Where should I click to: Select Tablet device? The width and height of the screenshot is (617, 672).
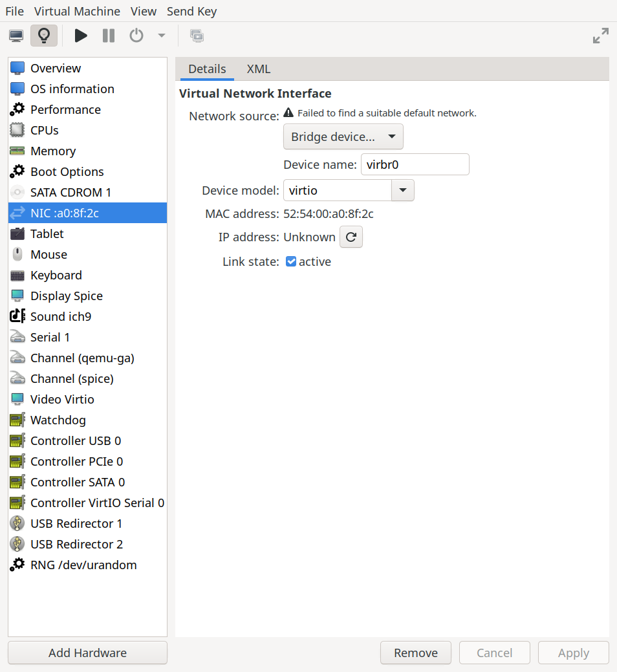coord(87,233)
